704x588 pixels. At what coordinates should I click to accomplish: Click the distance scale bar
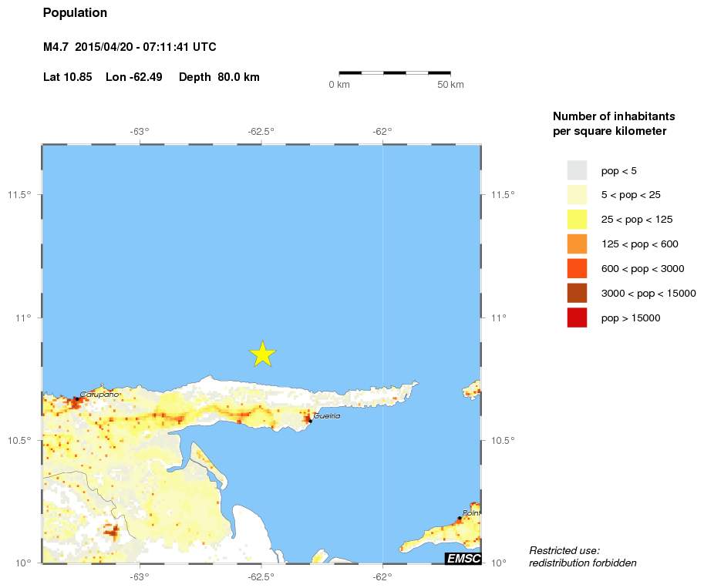tap(396, 72)
